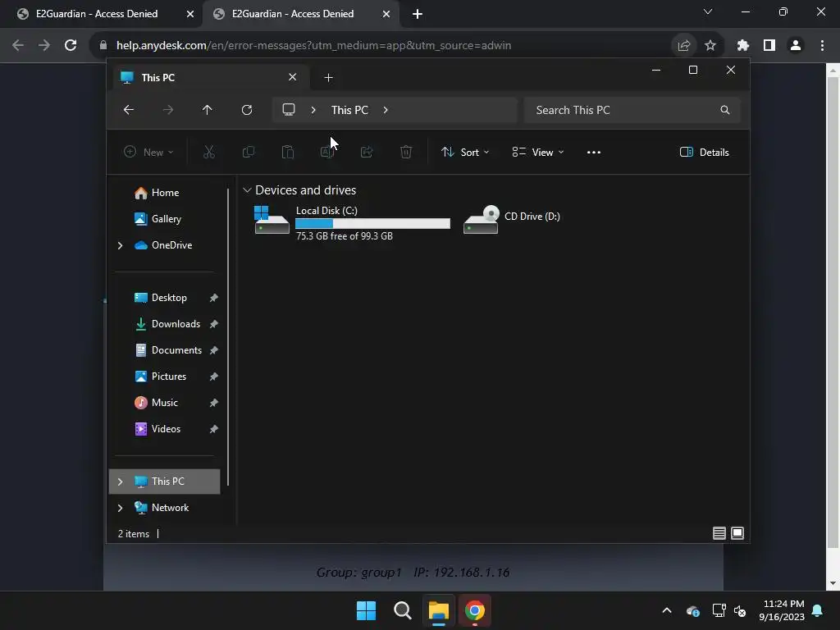The height and width of the screenshot is (630, 840).
Task: Open Chrome three-dot menu
Action: 822,46
